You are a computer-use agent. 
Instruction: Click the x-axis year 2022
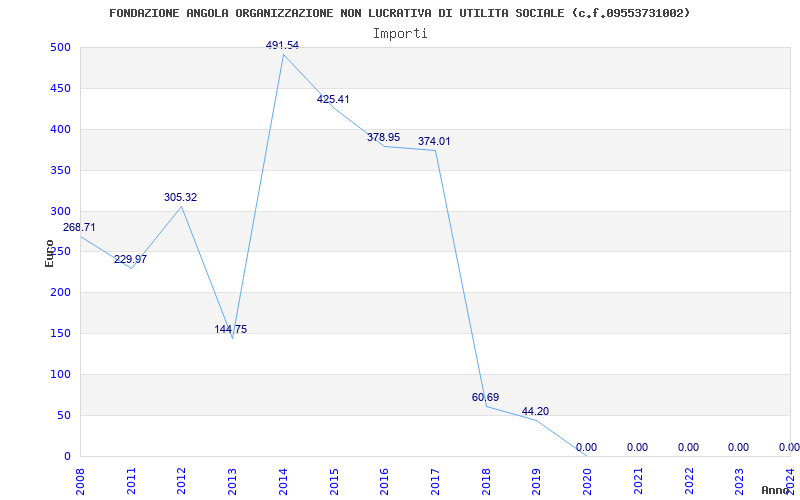tap(689, 481)
